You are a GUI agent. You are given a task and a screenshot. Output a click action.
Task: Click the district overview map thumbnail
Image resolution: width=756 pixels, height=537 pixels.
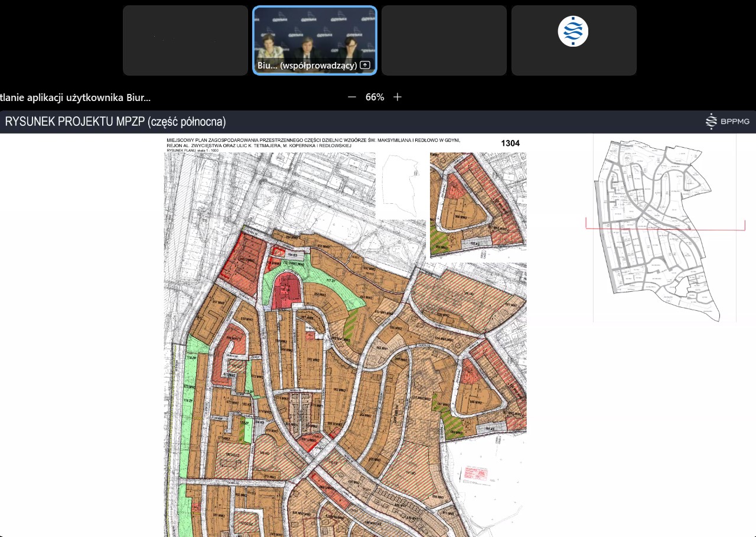(664, 227)
